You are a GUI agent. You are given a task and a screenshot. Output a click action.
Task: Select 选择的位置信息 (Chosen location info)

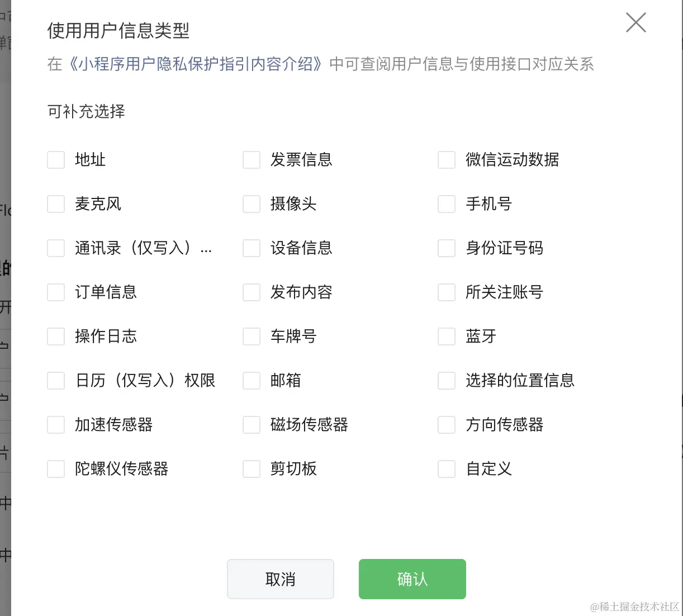[447, 380]
